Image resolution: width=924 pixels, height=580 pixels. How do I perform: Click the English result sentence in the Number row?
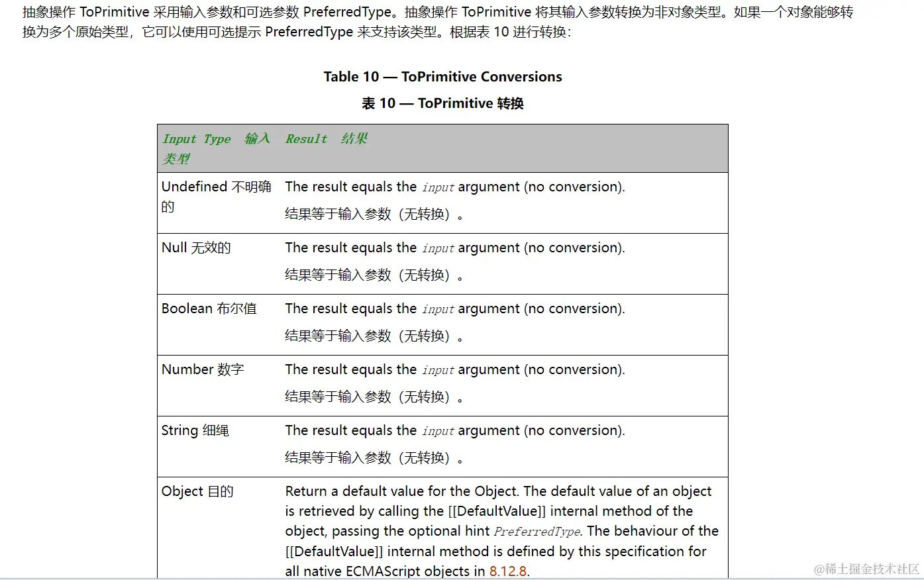click(455, 369)
